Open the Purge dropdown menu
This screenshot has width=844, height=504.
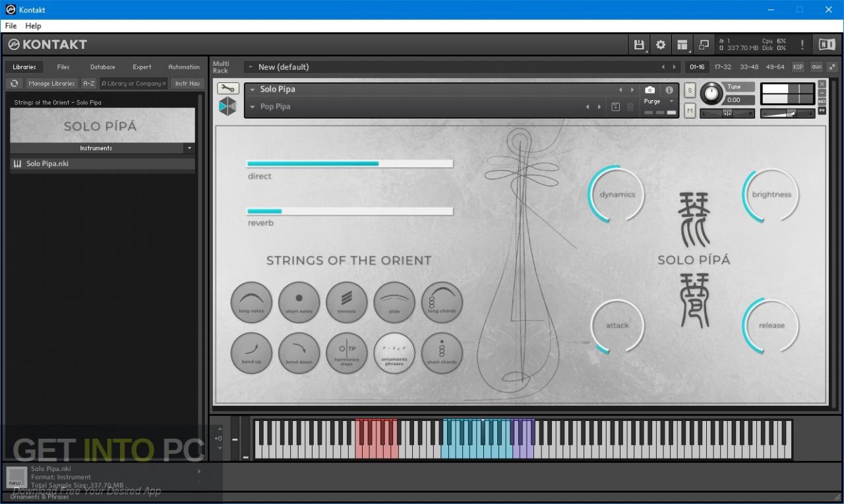(659, 101)
